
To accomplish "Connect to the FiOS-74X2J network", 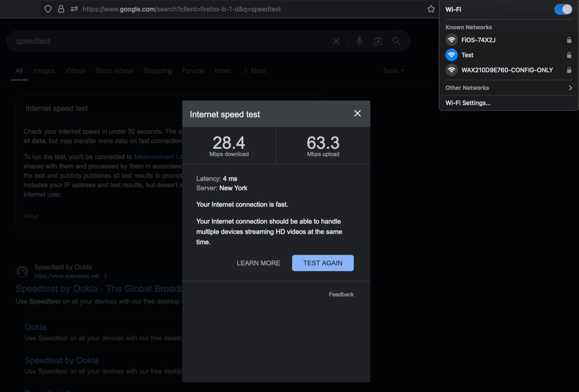I will point(478,40).
